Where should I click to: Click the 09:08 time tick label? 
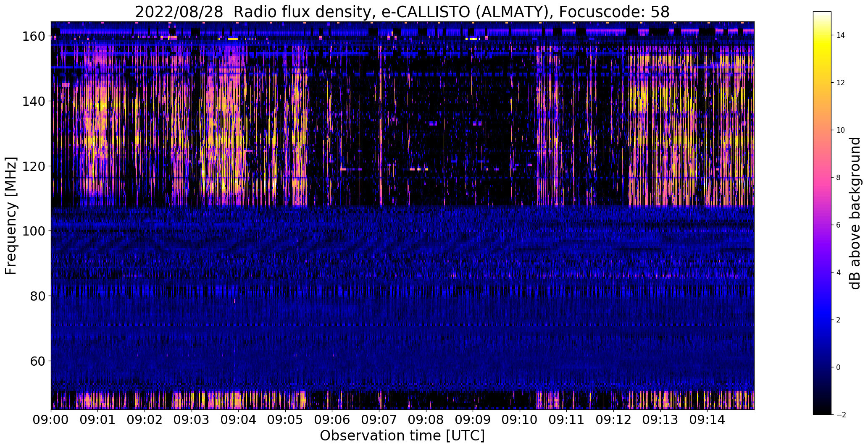[x=426, y=419]
